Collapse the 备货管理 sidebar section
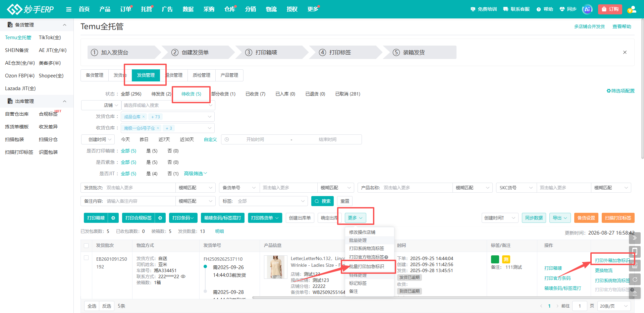644x313 pixels. (x=65, y=25)
